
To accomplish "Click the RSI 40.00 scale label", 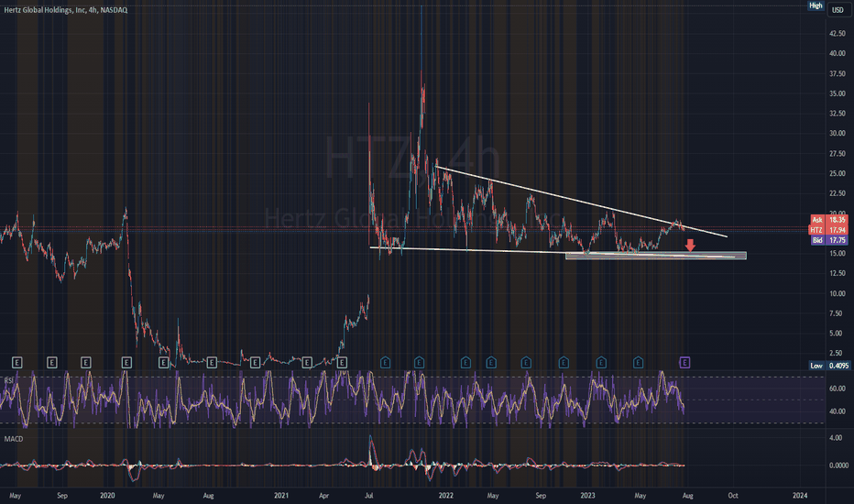I will (x=838, y=411).
